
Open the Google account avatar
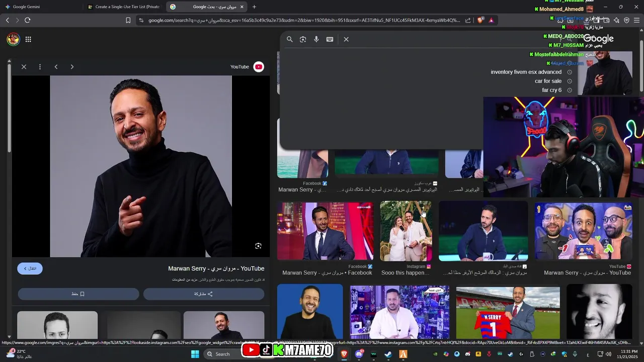click(13, 39)
